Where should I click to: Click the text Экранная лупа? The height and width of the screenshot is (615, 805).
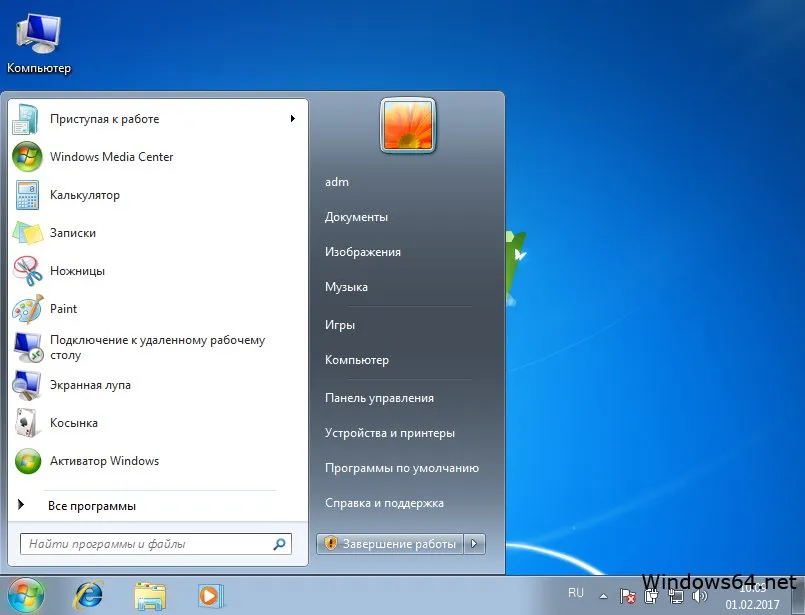(x=90, y=385)
